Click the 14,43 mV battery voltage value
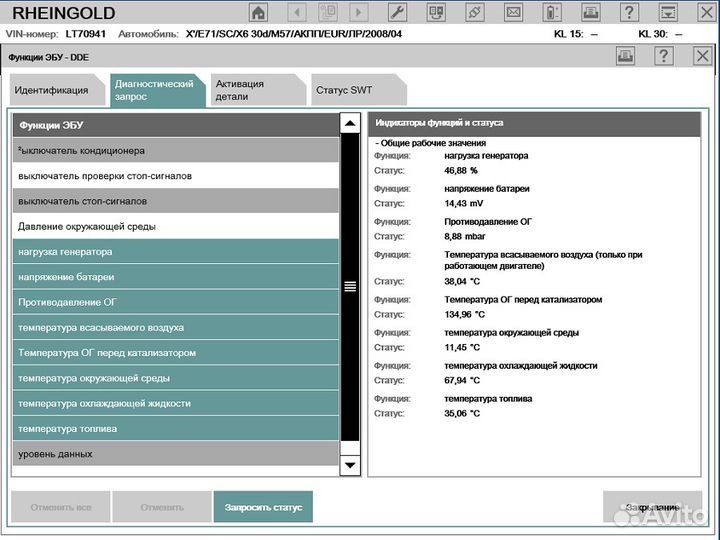 (x=464, y=203)
